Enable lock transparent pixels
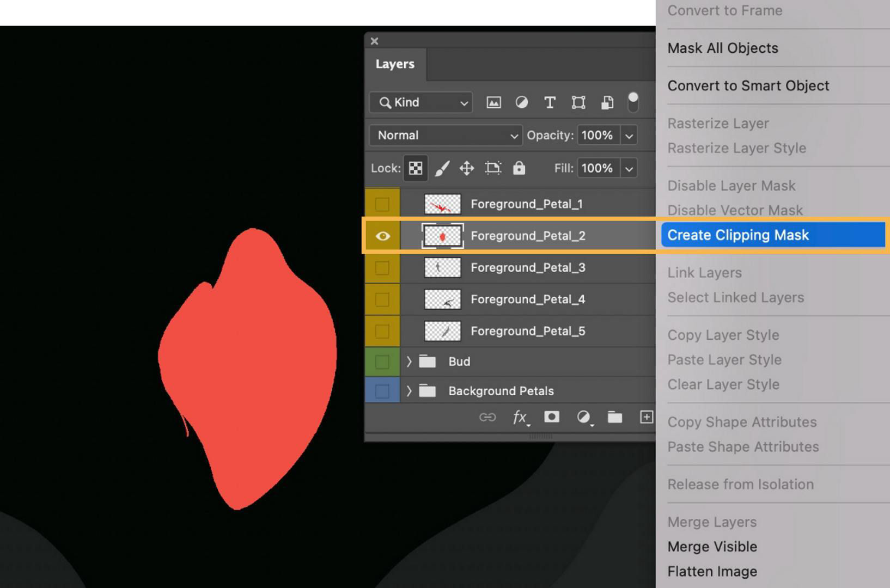 click(x=415, y=168)
